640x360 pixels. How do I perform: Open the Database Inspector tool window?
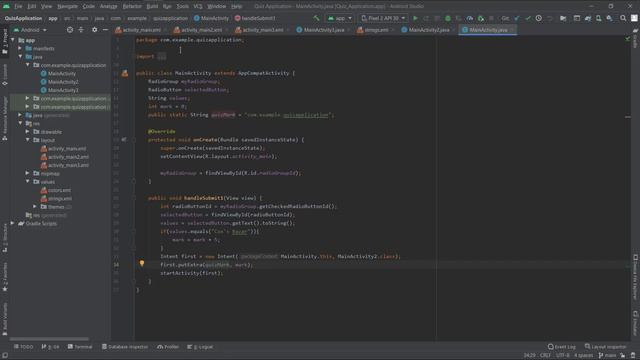click(124, 347)
